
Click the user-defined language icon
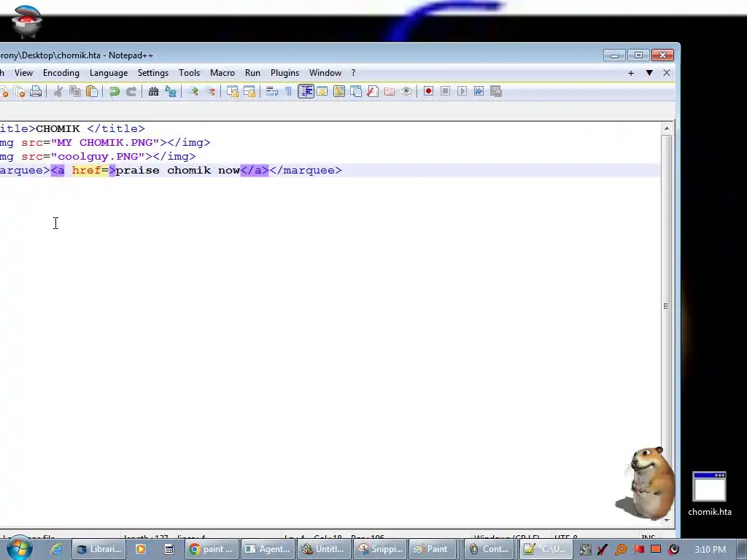(x=322, y=91)
